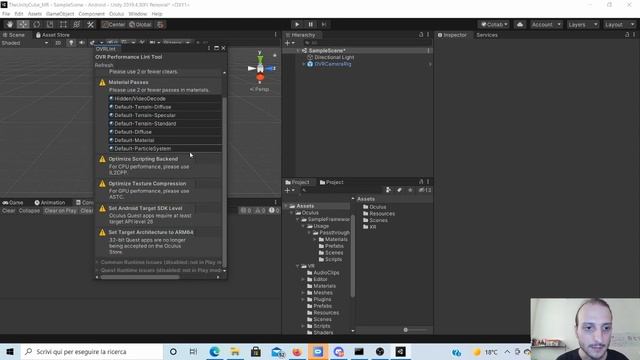Click Refresh in OVR Lint window
The image size is (640, 360).
point(104,65)
